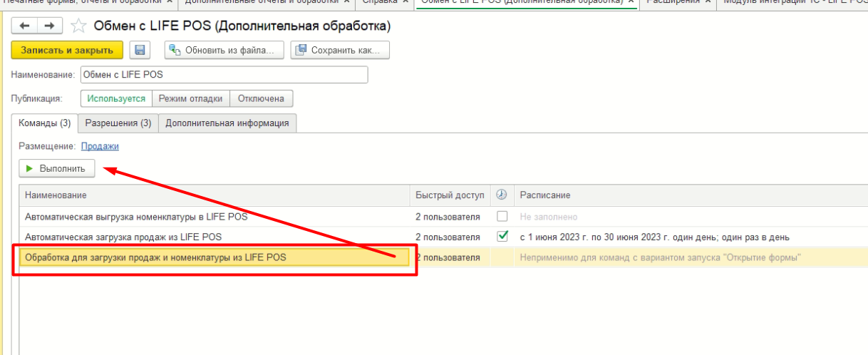Click 'Сохранить как...' button

click(340, 51)
